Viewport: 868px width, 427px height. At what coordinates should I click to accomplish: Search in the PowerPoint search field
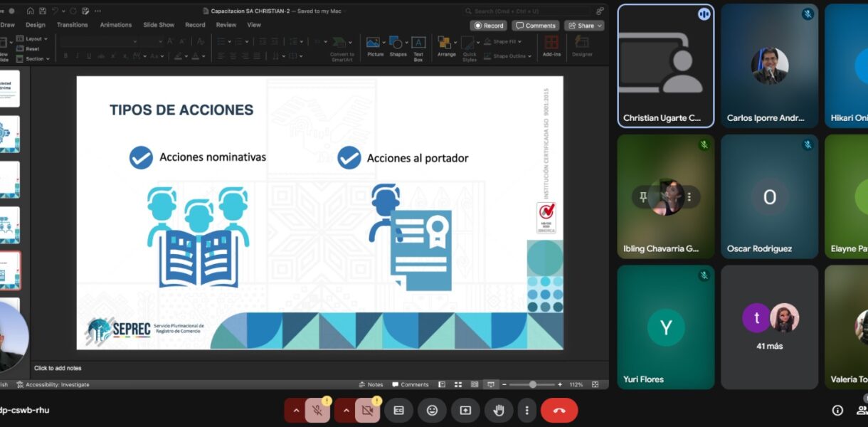point(528,11)
